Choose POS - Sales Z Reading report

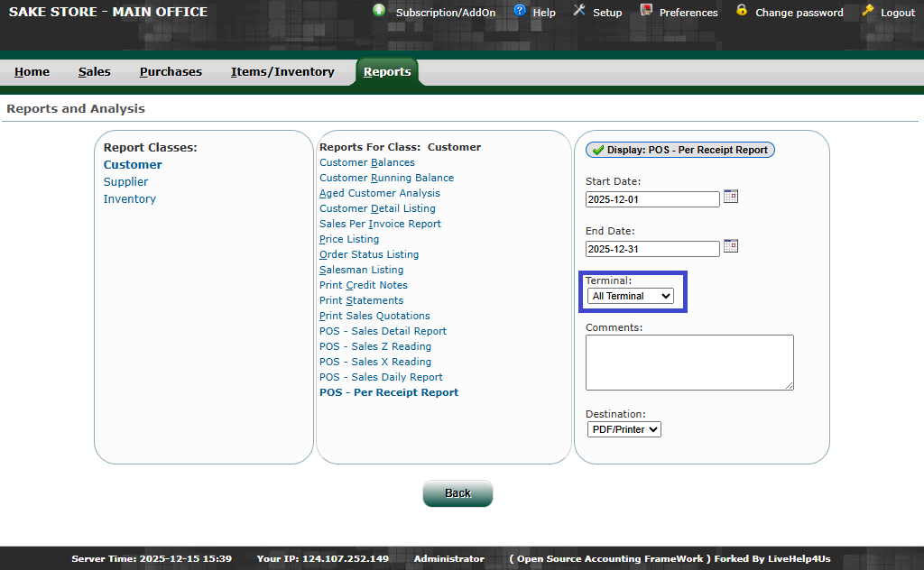click(375, 346)
